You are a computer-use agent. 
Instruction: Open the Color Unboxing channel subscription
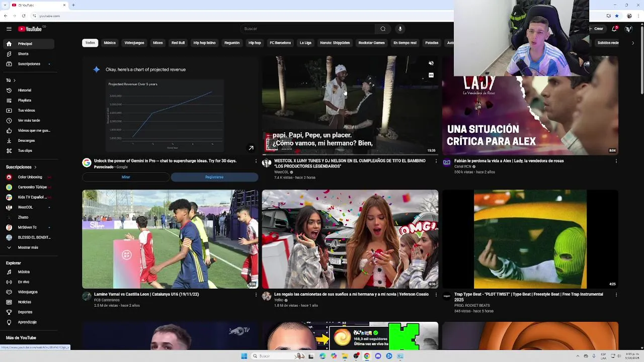click(28, 177)
